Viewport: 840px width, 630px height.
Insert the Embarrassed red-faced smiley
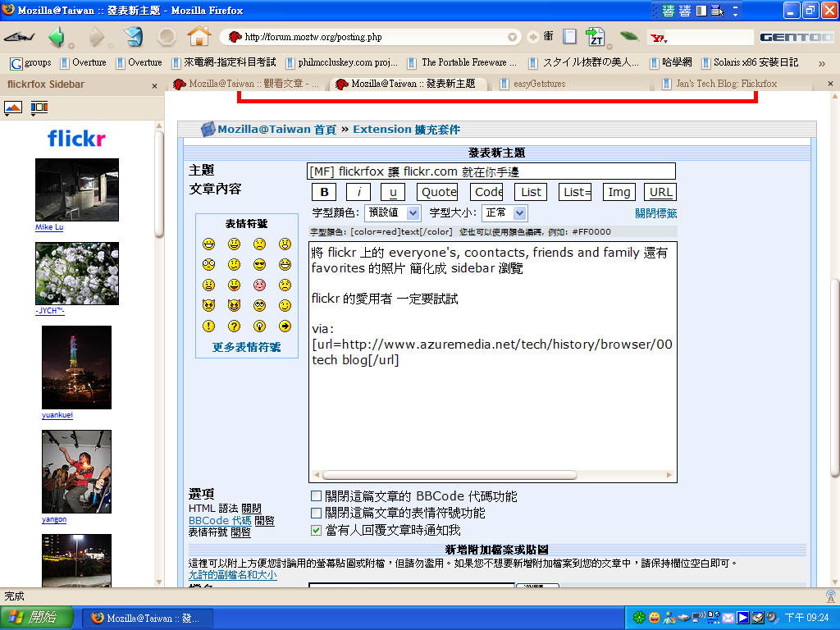260,285
